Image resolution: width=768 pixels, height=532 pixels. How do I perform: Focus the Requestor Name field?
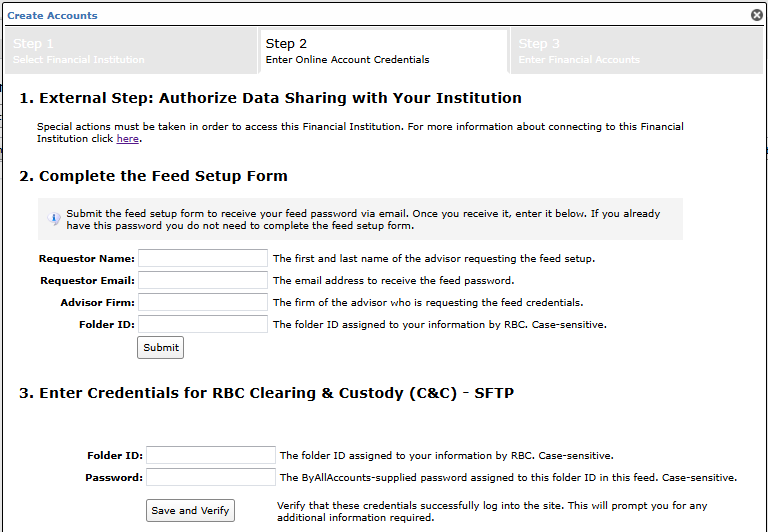pos(203,258)
